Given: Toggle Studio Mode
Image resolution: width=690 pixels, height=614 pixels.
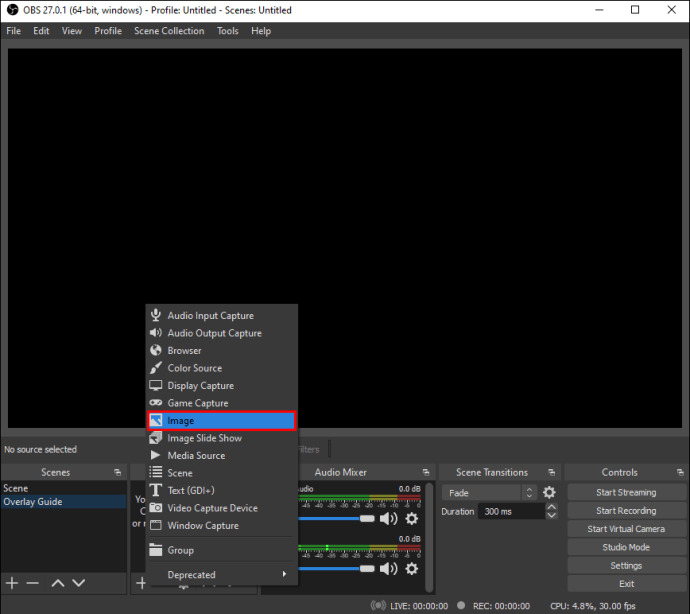Looking at the screenshot, I should point(626,547).
